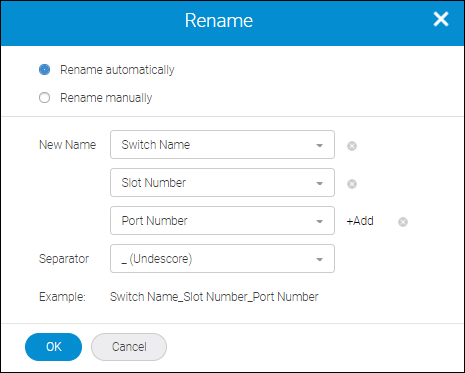Select the Rename automatically radio button
The width and height of the screenshot is (465, 373).
(44, 70)
